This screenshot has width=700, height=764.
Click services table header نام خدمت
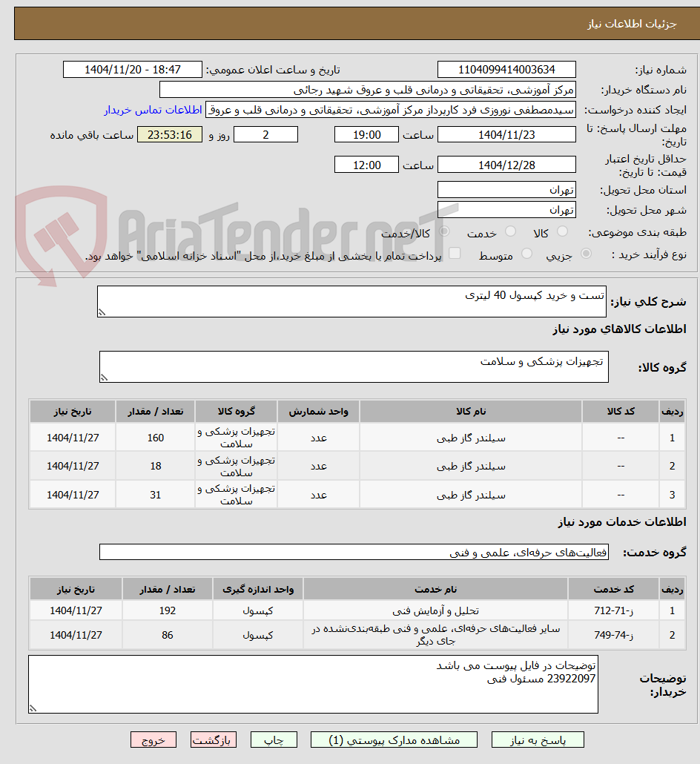click(435, 589)
